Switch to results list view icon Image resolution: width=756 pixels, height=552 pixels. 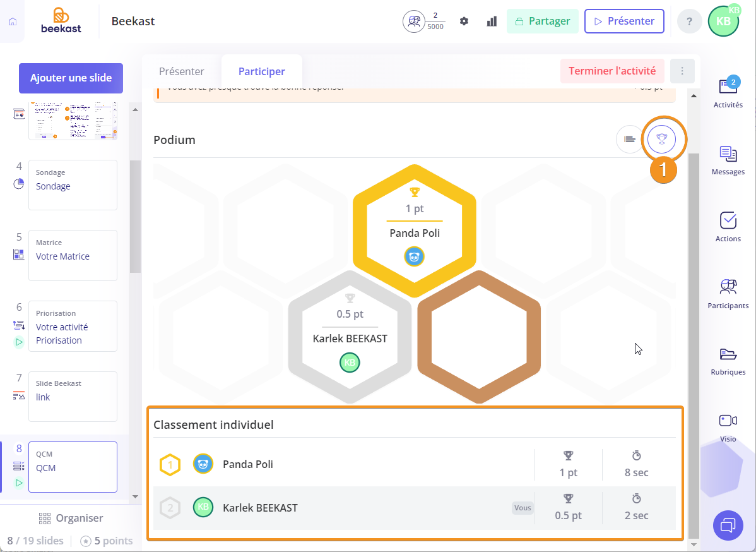click(630, 140)
